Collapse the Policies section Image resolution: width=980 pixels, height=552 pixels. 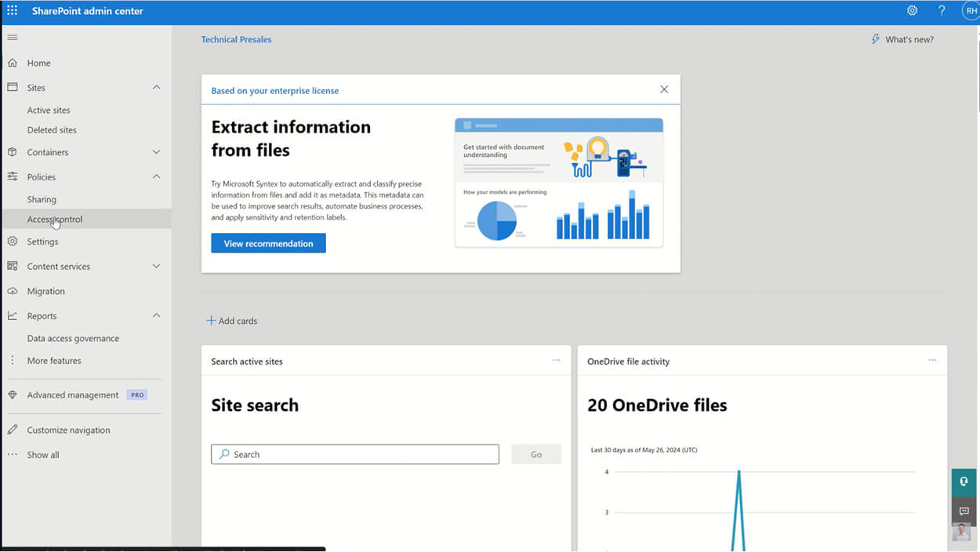156,176
